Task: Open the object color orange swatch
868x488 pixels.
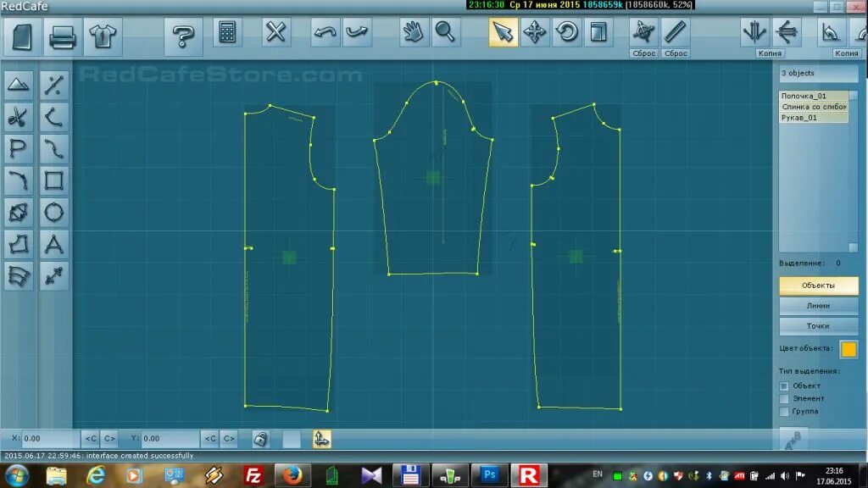Action: [849, 349]
